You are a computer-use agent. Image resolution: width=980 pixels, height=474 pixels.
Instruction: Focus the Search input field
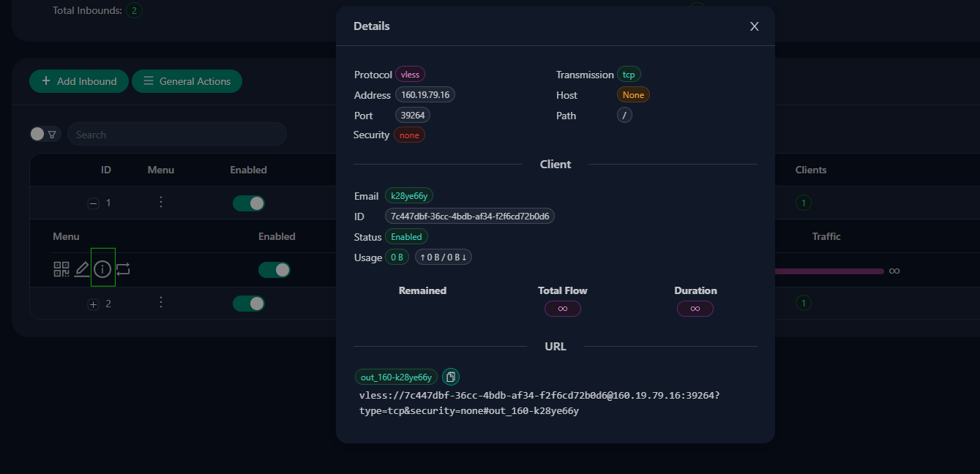click(x=176, y=135)
